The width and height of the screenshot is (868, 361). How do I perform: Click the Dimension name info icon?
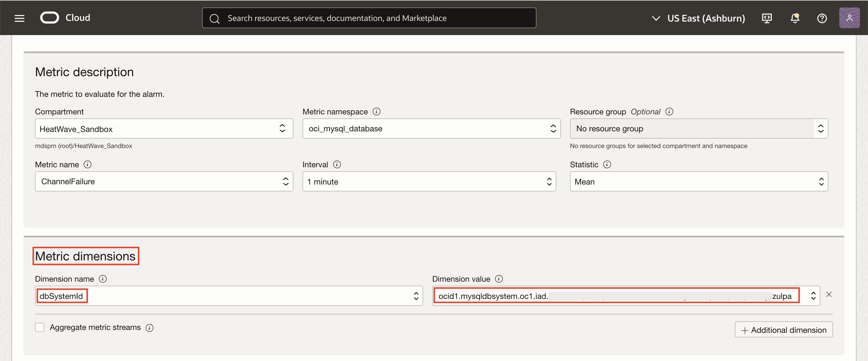[103, 279]
